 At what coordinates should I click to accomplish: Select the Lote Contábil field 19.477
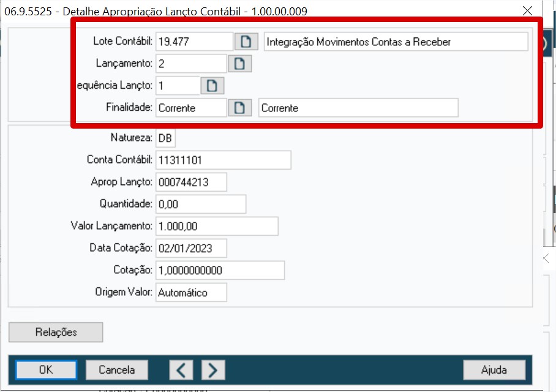(x=194, y=42)
